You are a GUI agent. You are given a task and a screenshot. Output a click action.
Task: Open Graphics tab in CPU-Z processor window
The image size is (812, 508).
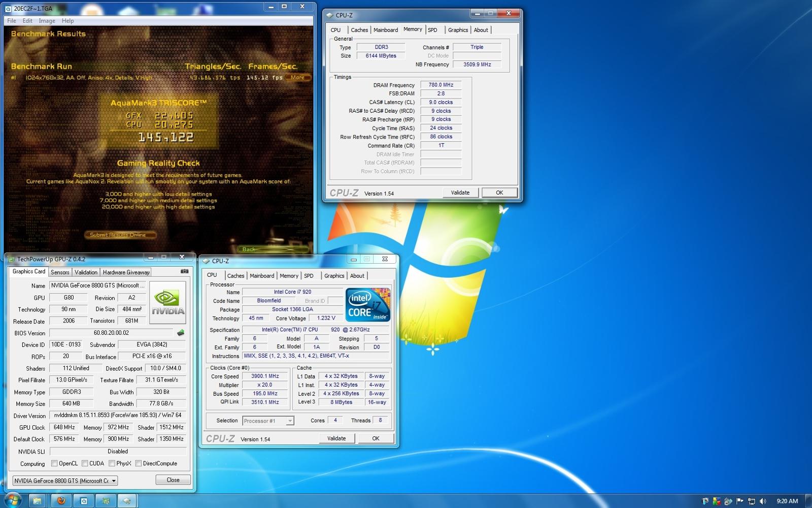pos(334,276)
